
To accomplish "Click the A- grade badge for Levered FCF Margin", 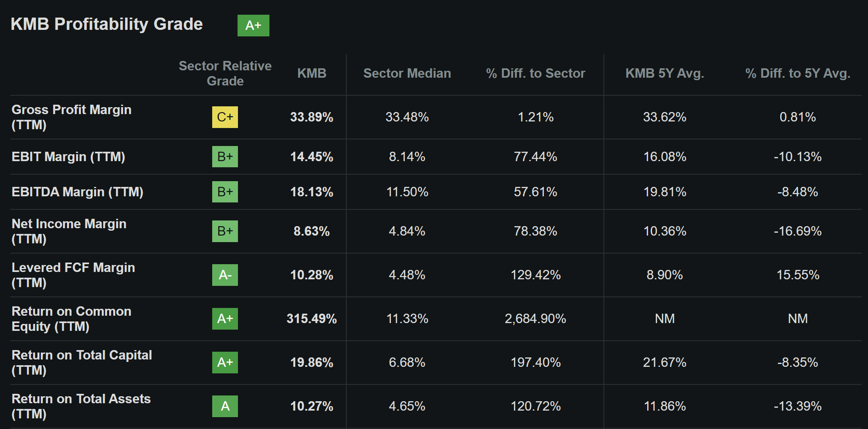I will [225, 275].
